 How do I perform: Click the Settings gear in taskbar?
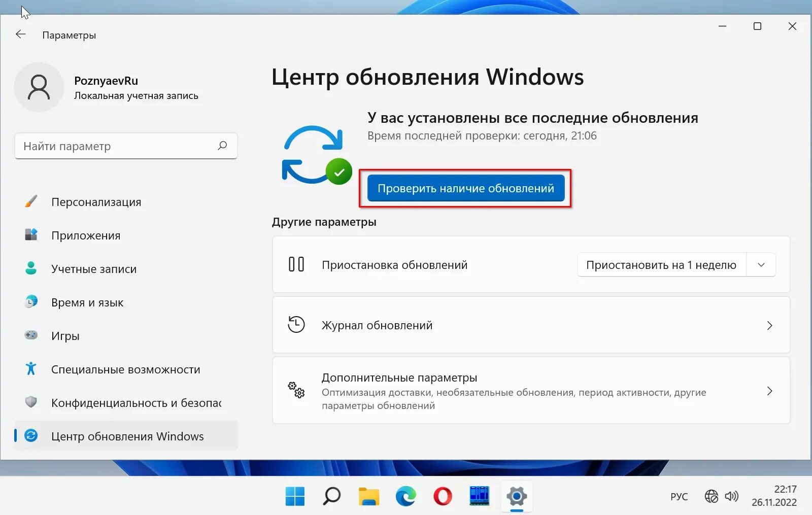point(517,496)
